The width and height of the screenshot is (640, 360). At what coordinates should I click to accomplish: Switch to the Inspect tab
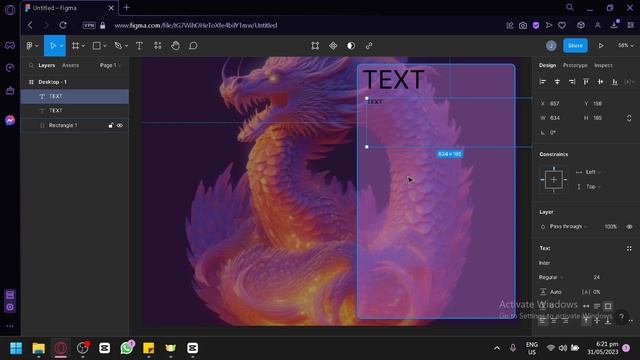[x=603, y=65]
